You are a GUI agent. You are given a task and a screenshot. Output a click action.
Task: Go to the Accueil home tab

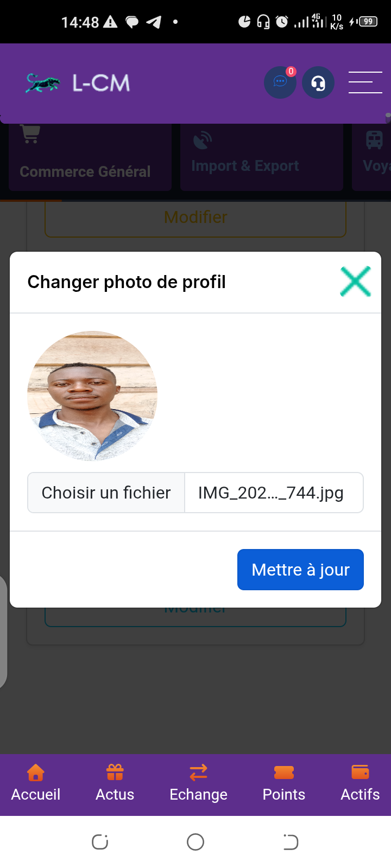coord(36,784)
